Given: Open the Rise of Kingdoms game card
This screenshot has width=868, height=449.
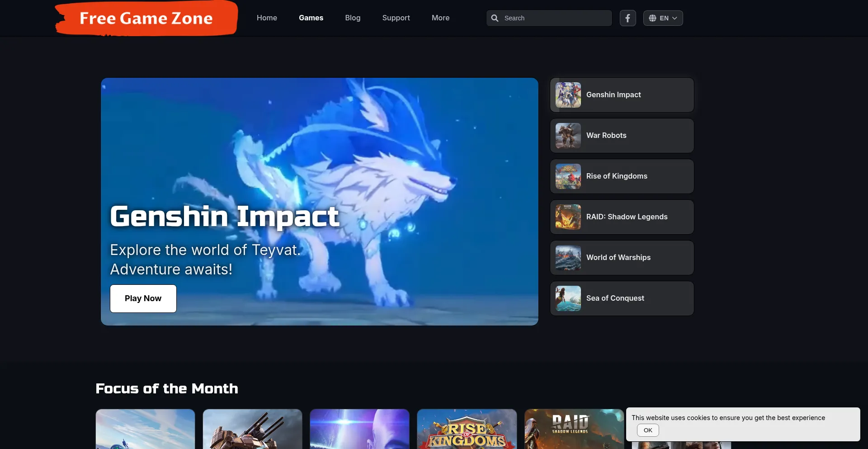Looking at the screenshot, I should 467,430.
